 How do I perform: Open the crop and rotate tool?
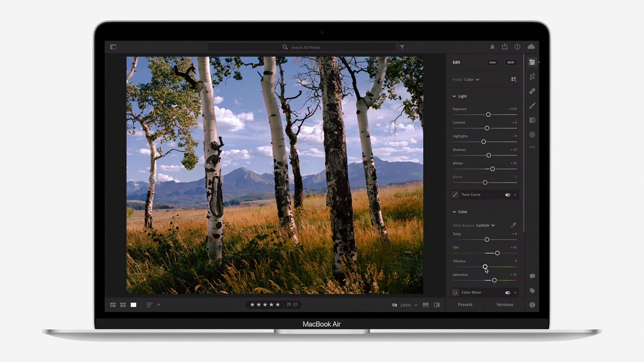(532, 77)
